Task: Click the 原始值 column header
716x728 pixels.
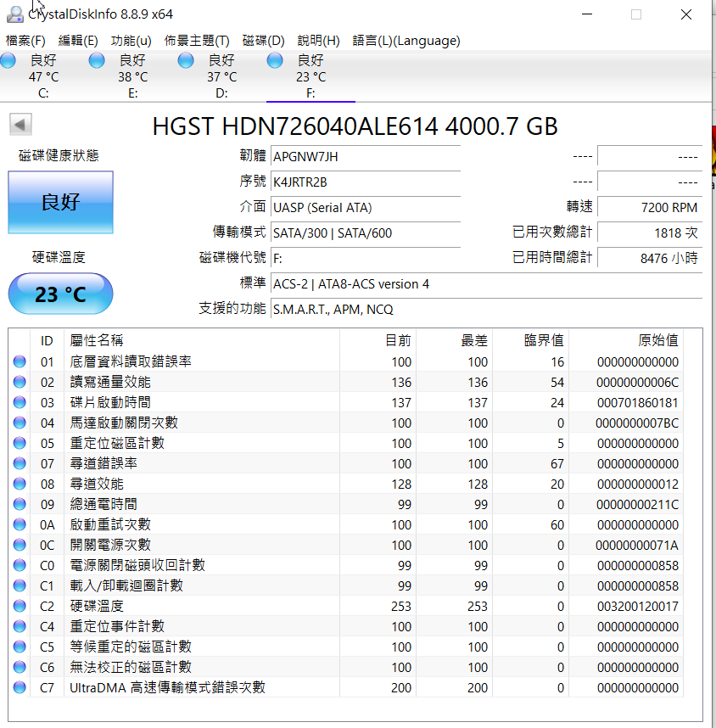Action: click(657, 340)
